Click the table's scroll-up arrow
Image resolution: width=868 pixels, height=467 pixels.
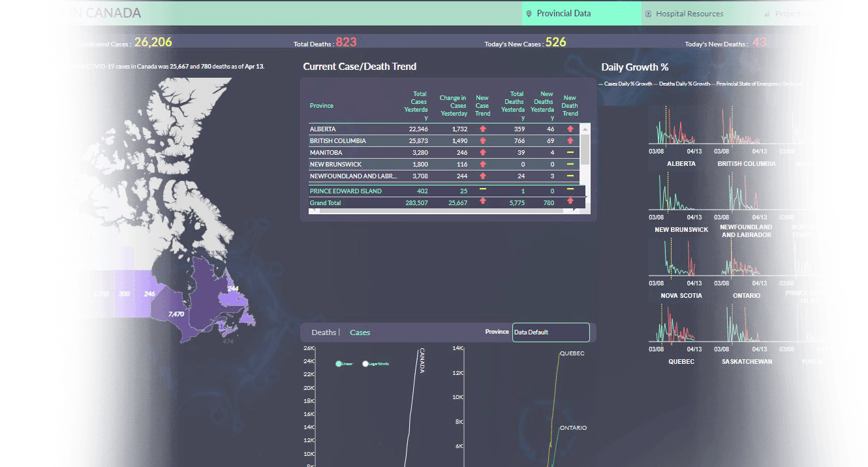point(585,129)
